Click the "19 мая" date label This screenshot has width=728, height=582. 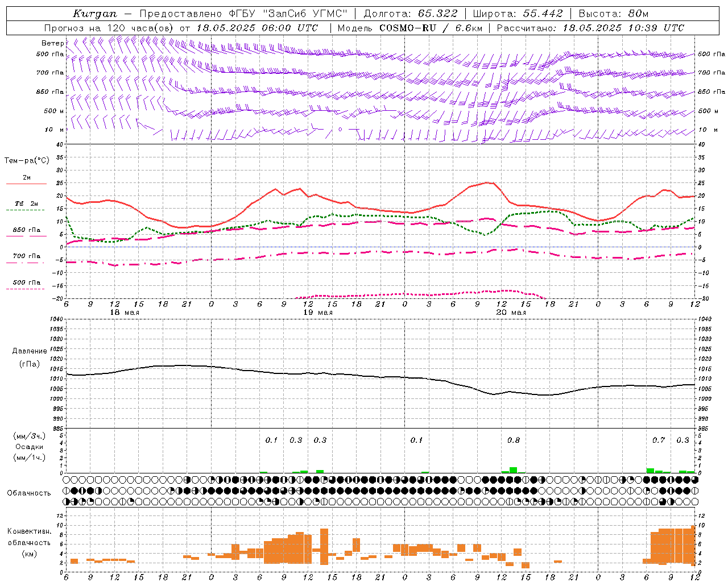pos(318,313)
